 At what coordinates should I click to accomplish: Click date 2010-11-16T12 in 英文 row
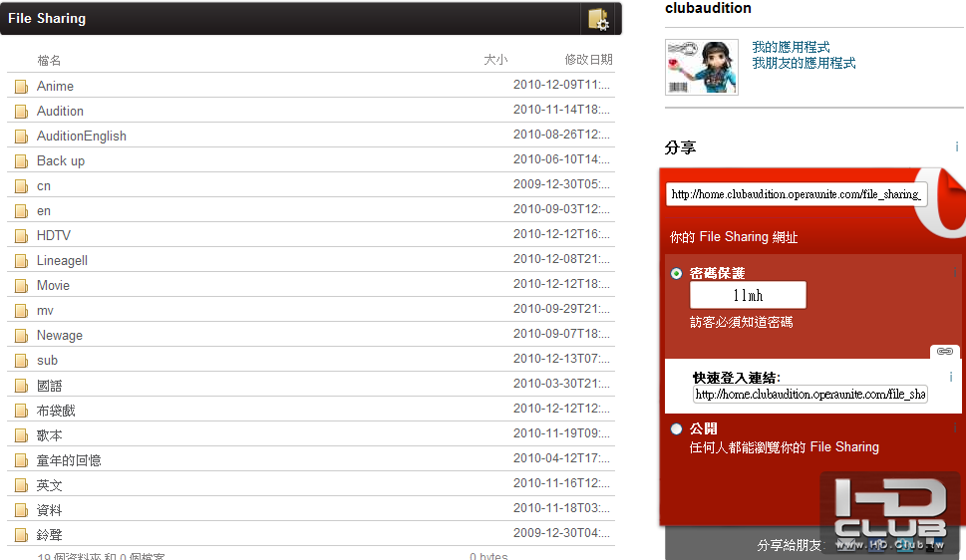[x=561, y=483]
